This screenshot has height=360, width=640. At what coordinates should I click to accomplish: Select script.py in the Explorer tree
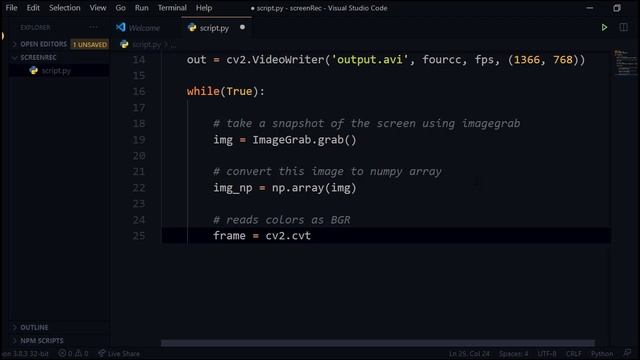[56, 71]
